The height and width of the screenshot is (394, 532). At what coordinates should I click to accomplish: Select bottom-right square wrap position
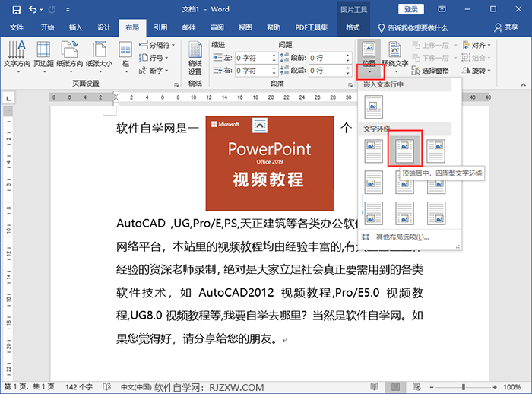point(436,213)
